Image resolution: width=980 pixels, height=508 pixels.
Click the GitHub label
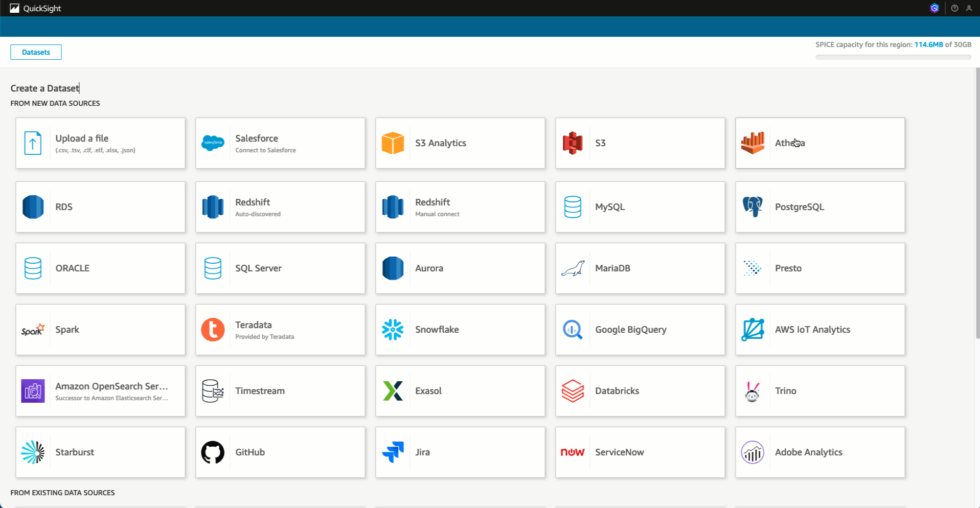(250, 452)
